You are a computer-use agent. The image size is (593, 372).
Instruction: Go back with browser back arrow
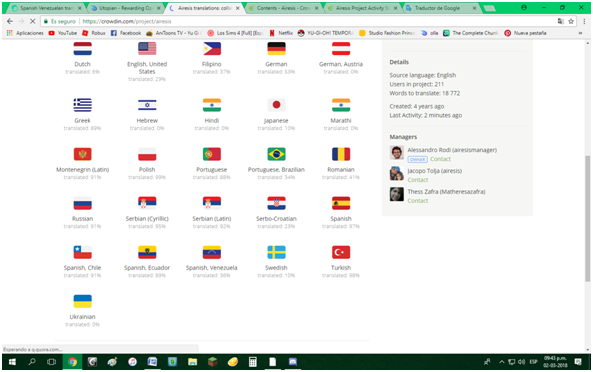point(10,22)
